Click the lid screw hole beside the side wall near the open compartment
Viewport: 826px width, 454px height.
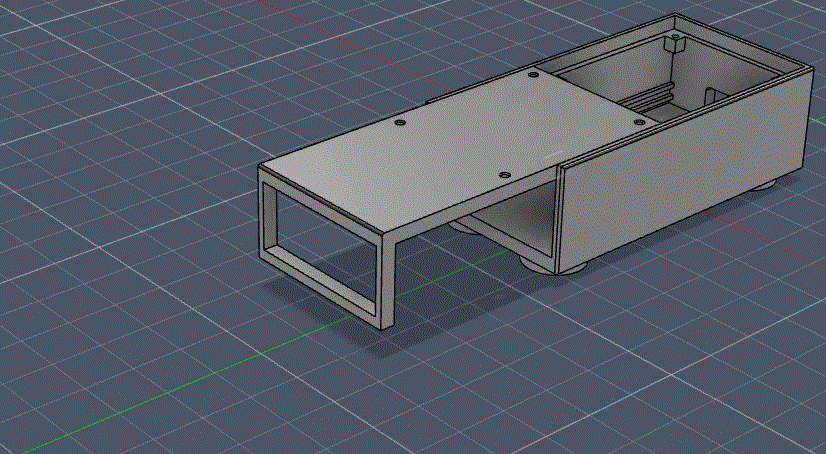click(x=639, y=122)
